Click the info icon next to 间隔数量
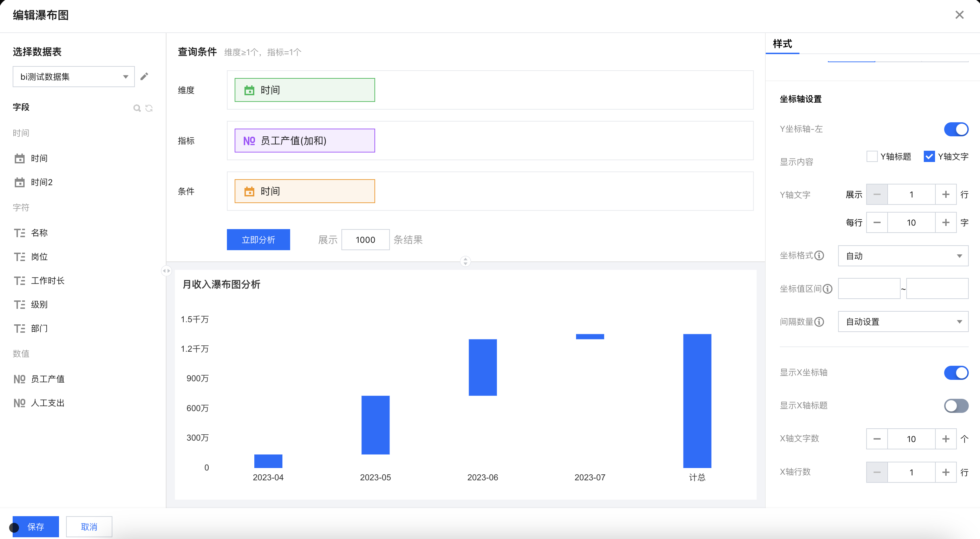This screenshot has width=980, height=539. point(819,322)
